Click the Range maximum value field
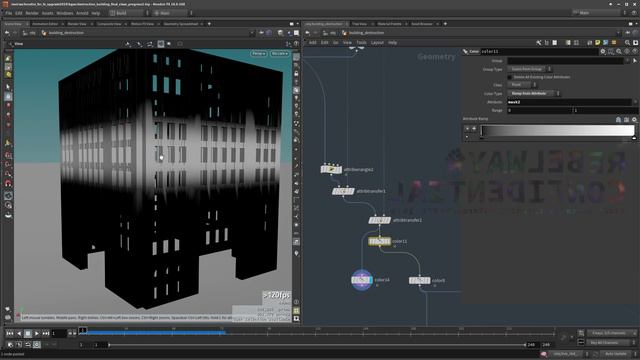The width and height of the screenshot is (640, 360). (606, 111)
